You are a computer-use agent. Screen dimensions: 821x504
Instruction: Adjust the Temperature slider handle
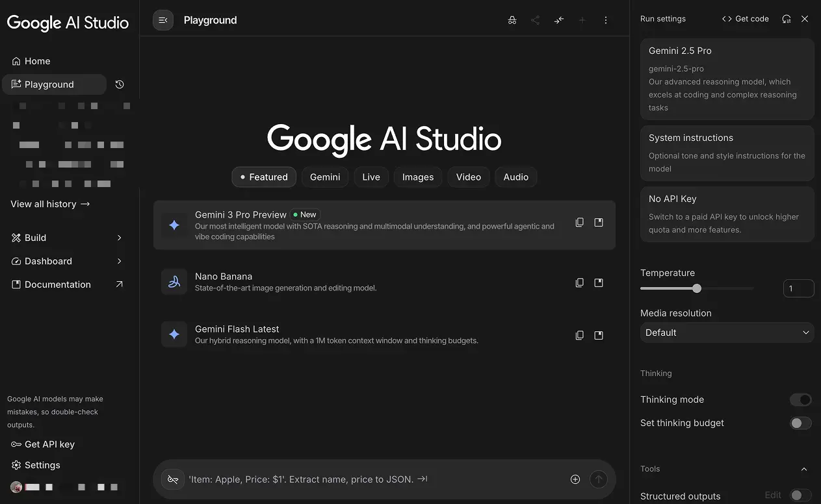pos(697,288)
